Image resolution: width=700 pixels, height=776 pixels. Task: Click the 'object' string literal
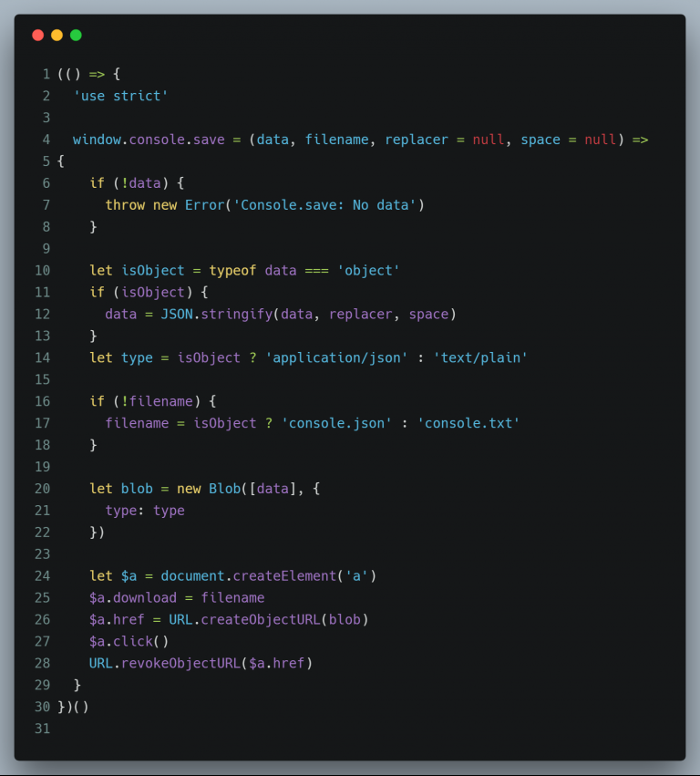(368, 271)
